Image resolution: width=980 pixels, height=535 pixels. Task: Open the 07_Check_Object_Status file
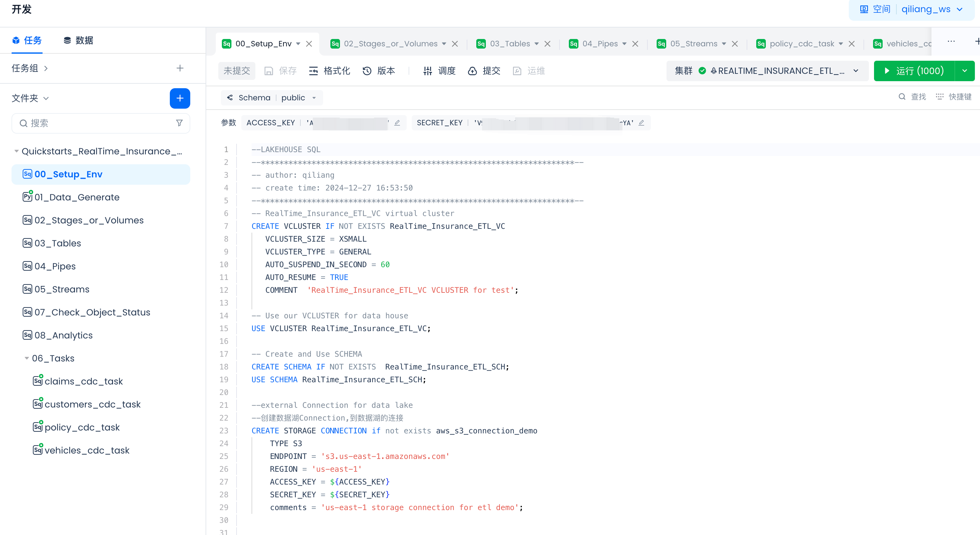tap(92, 312)
